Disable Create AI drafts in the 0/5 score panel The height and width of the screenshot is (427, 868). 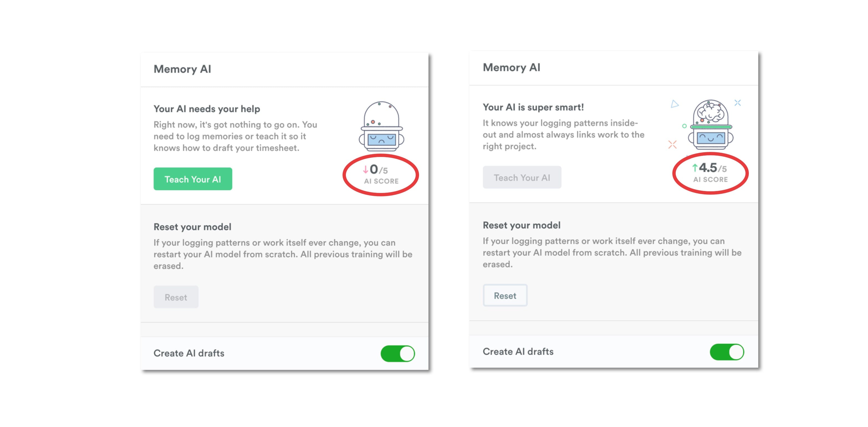[398, 354]
